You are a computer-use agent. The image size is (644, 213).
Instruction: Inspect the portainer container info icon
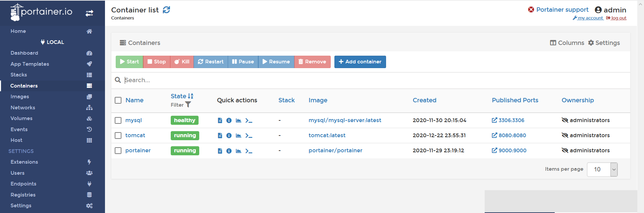[x=229, y=151]
